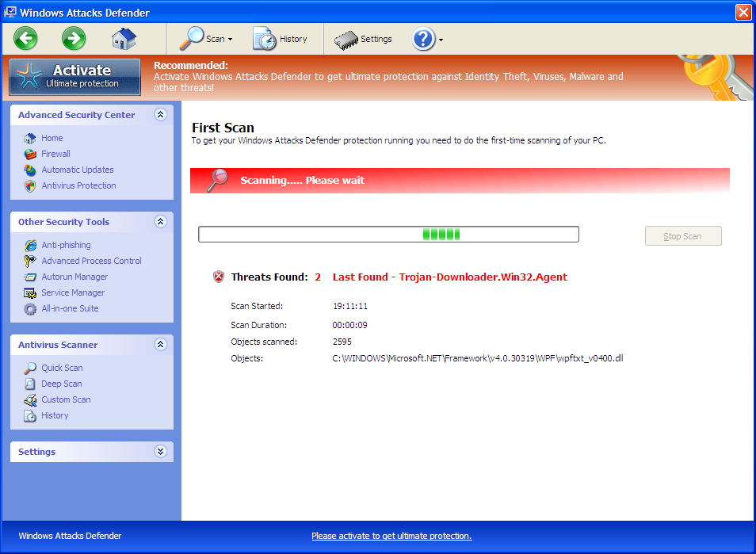The width and height of the screenshot is (756, 554).
Task: Click the Home icon in sidebar
Action: [30, 139]
